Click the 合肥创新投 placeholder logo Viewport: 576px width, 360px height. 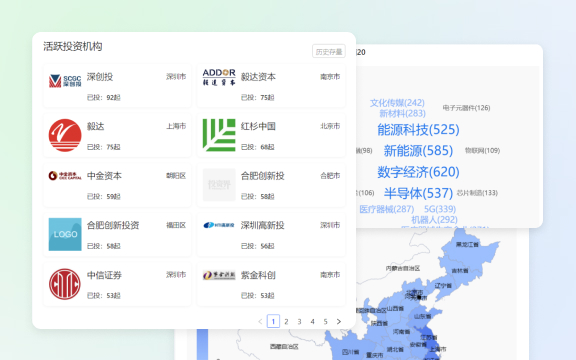pos(219,185)
